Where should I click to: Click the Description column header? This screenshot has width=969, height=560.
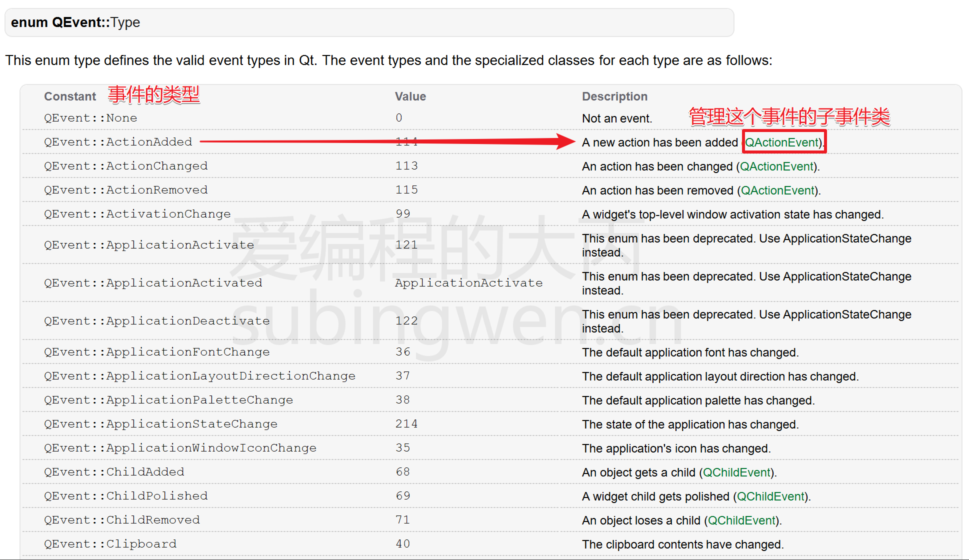[x=614, y=96]
